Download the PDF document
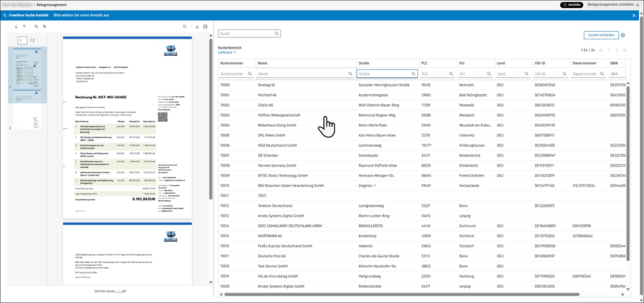Screen dimensions: 644x303 pyautogui.click(x=197, y=26)
